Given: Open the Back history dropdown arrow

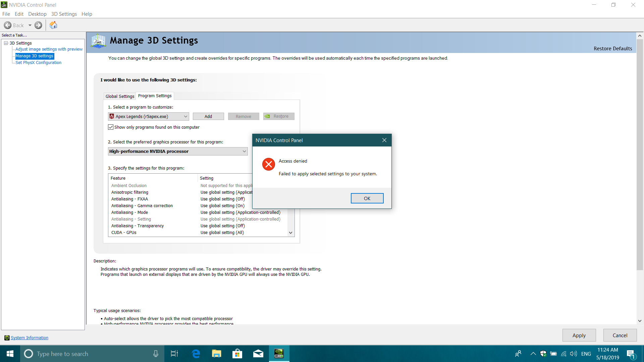Looking at the screenshot, I should pos(30,25).
